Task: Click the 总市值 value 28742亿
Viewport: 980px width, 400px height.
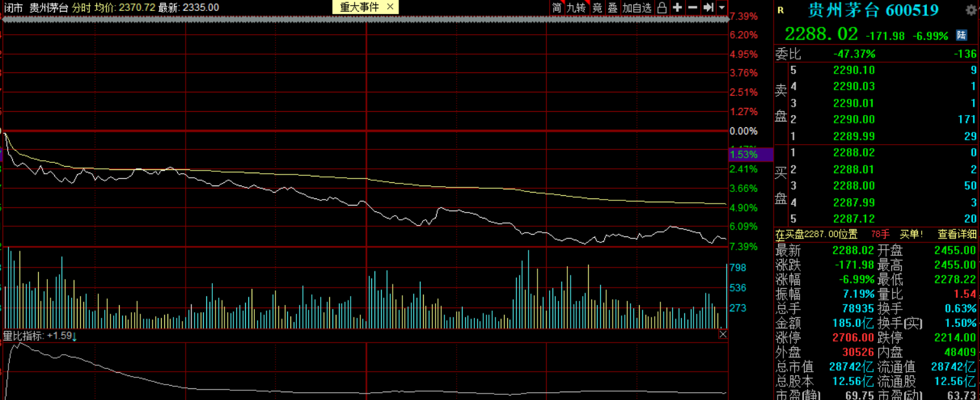Action: (x=852, y=366)
